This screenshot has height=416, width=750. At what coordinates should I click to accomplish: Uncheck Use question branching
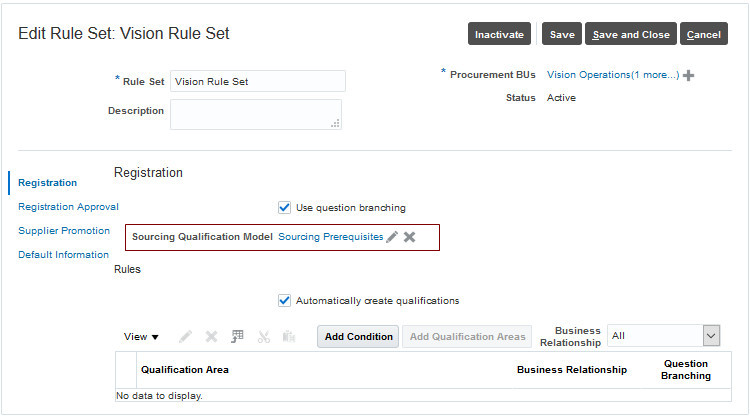284,208
